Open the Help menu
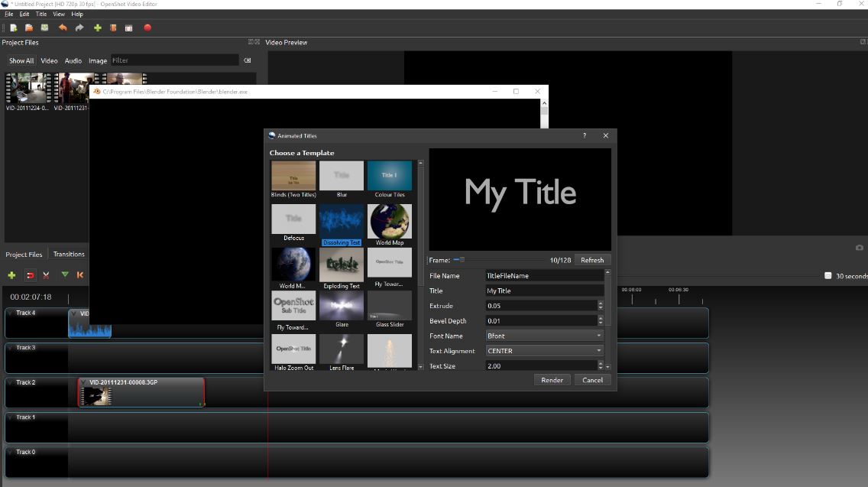This screenshot has height=487, width=868. [x=77, y=14]
